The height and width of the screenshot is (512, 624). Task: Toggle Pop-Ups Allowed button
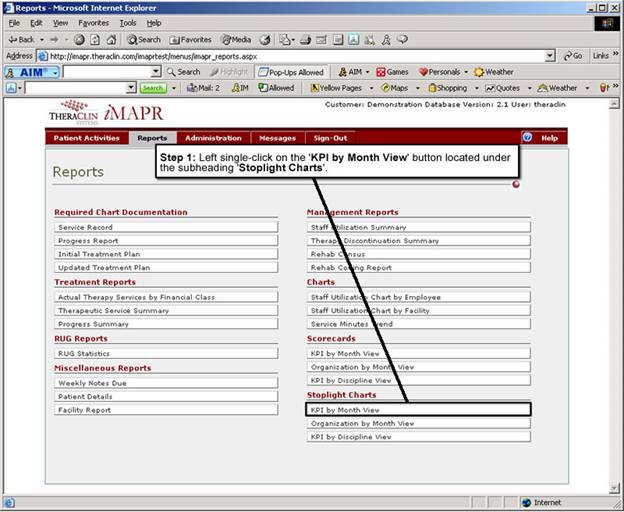click(291, 72)
